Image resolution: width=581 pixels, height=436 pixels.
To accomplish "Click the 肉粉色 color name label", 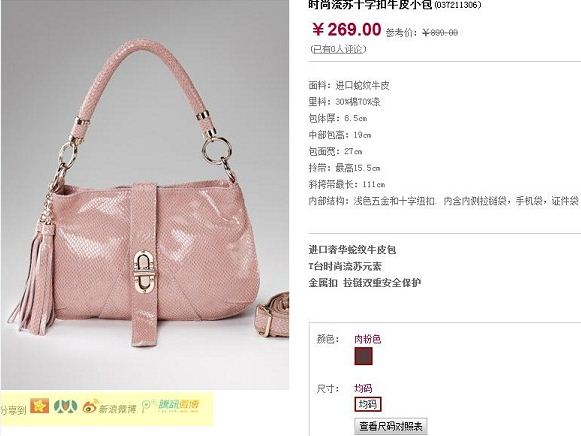I will [368, 339].
